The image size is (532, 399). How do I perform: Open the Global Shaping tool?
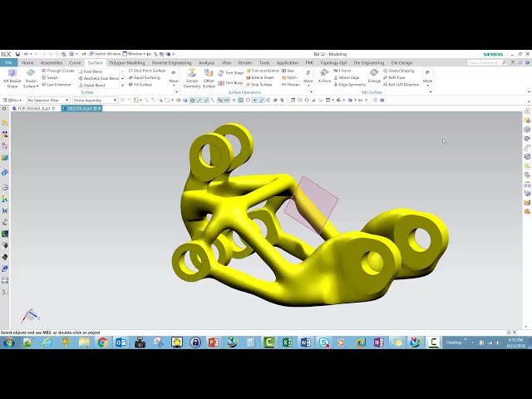(399, 71)
